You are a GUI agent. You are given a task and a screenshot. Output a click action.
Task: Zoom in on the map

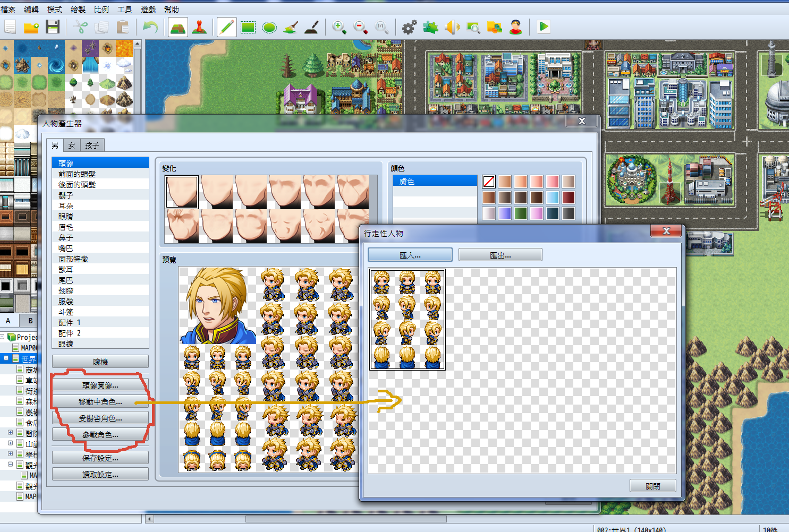(x=339, y=27)
